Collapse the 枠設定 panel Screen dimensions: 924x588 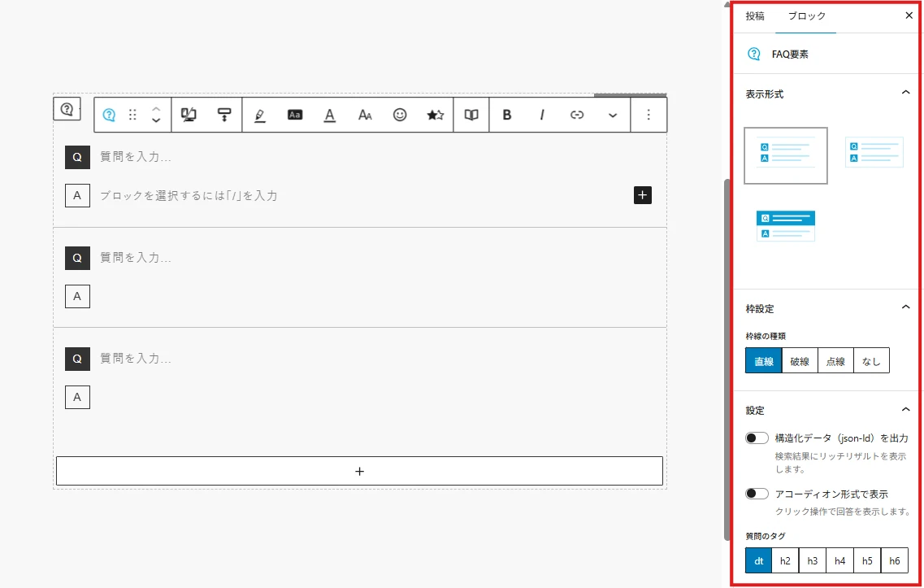pyautogui.click(x=906, y=307)
